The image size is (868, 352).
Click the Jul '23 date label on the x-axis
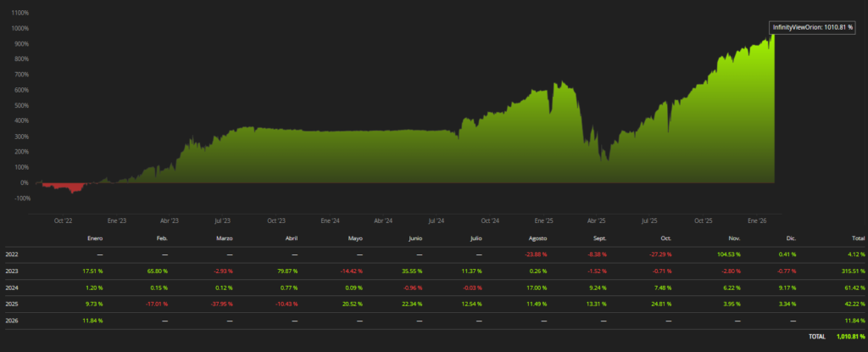tap(224, 221)
